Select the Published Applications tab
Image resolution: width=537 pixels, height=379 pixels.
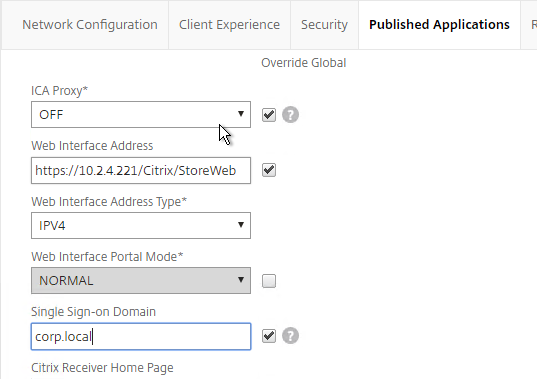439,25
